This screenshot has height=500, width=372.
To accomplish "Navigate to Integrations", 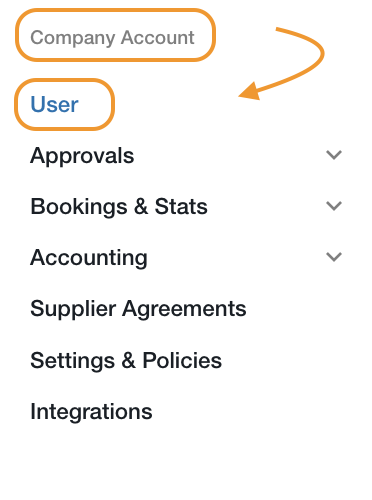I will point(91,412).
